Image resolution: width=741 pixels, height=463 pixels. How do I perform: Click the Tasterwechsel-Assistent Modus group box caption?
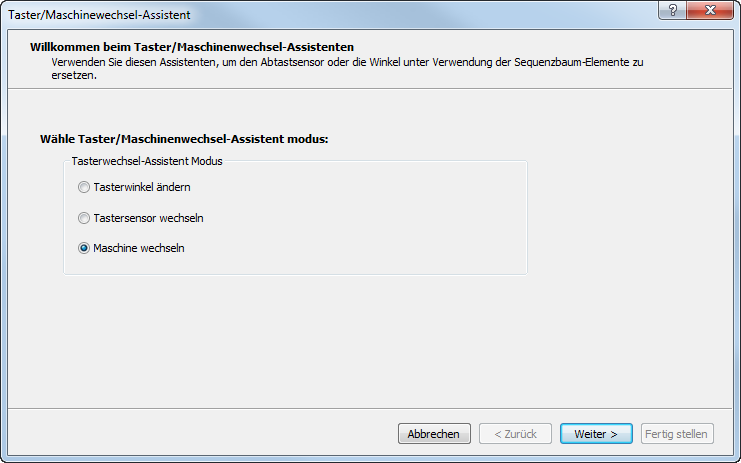146,160
